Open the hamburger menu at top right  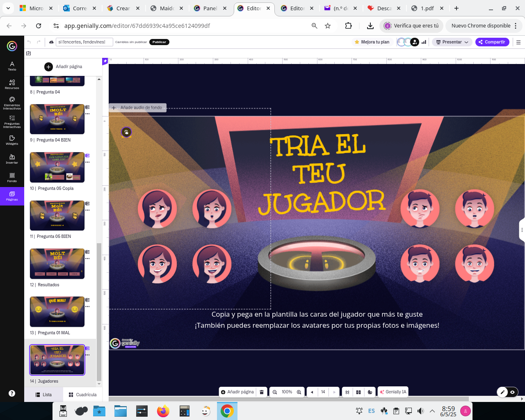(x=518, y=42)
